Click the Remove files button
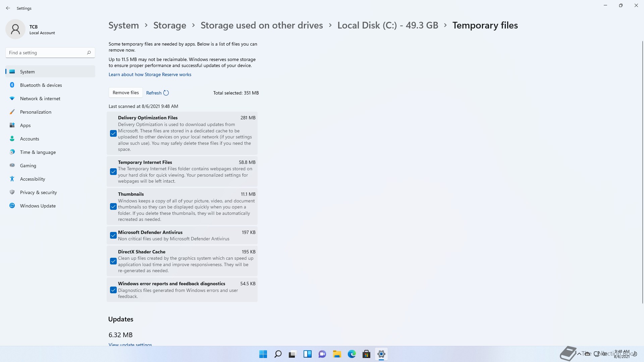The image size is (644, 362). [x=126, y=93]
